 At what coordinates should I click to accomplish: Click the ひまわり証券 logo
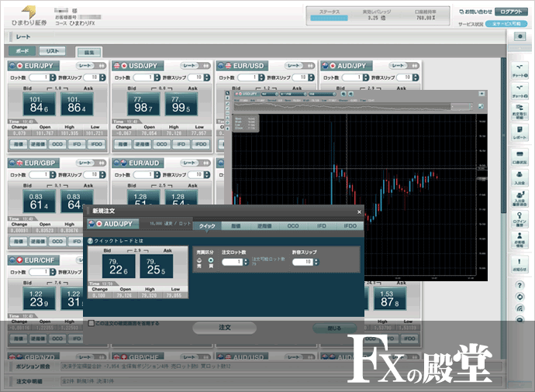(x=29, y=15)
